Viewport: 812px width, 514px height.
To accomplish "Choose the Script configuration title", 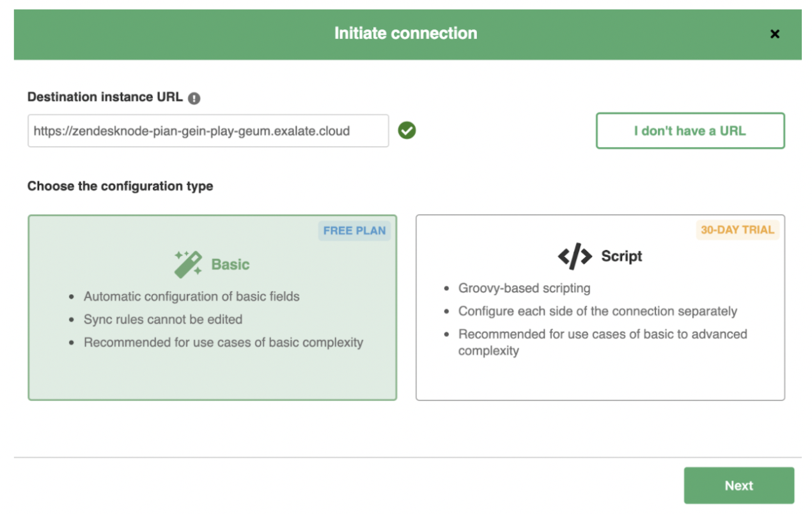I will click(x=621, y=256).
